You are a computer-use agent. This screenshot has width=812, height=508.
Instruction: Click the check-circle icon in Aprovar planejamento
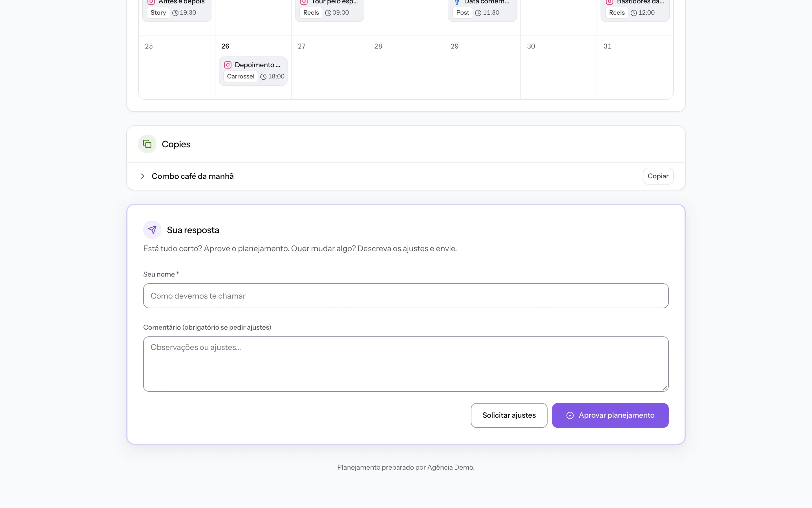point(570,415)
